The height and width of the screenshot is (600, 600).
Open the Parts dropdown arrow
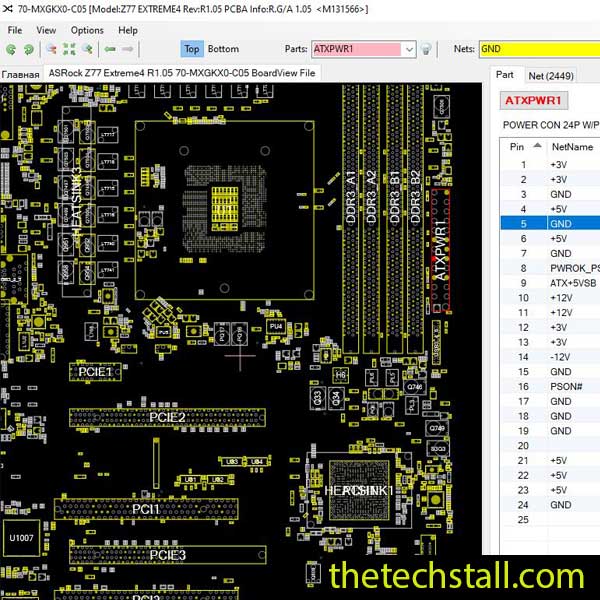pyautogui.click(x=409, y=49)
